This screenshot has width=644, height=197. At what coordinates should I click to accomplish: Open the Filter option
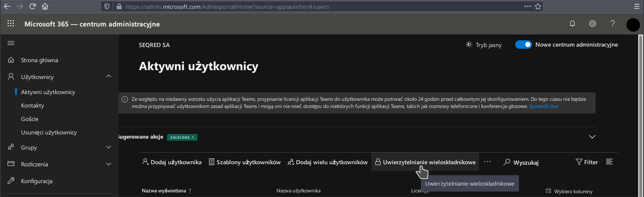(586, 162)
